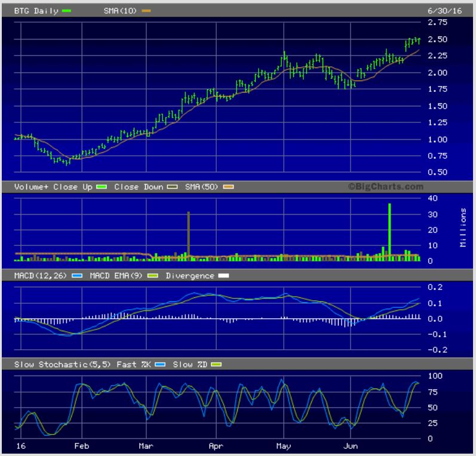
Task: Click the tall brown volume spike in March
Action: click(x=189, y=236)
